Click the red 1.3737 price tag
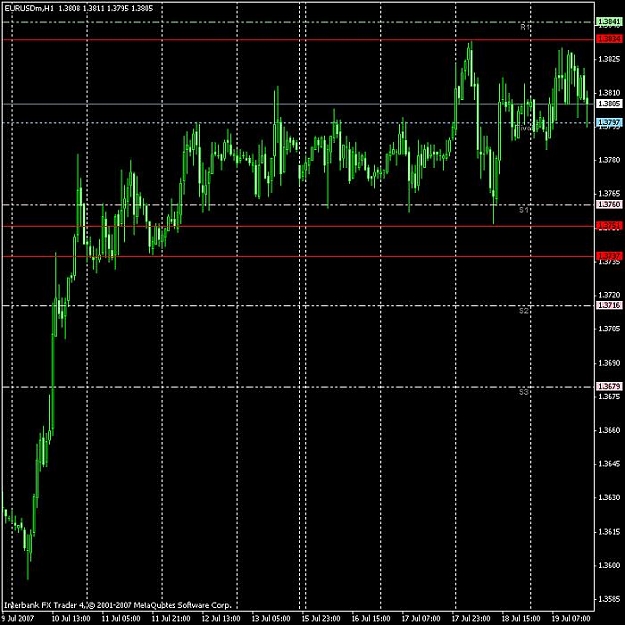Screen dimensions: 625x625 (609, 256)
